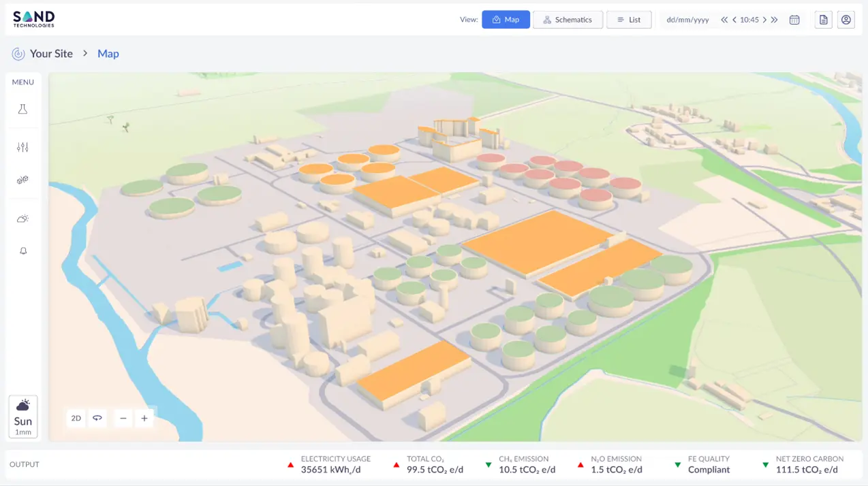Screen dimensions: 868x486
Task: Jump forward with double right arrows
Action: [775, 20]
